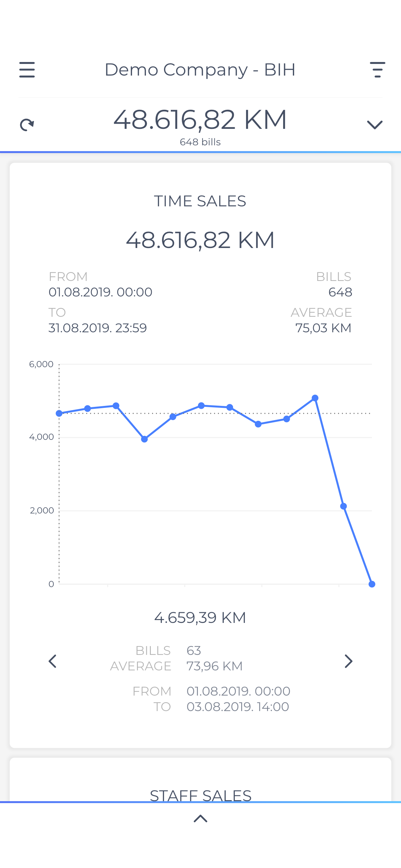Tap the 01.08.2019. 00:00 overall from date

(100, 292)
